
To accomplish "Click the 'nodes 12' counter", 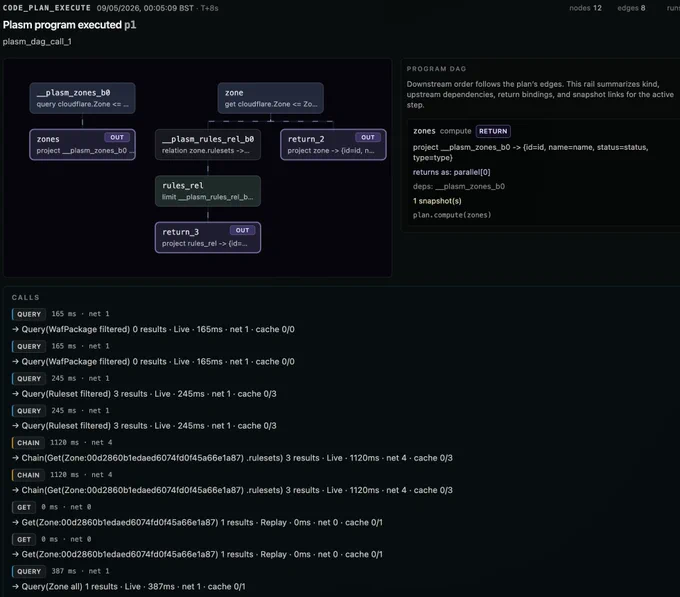I will [585, 8].
